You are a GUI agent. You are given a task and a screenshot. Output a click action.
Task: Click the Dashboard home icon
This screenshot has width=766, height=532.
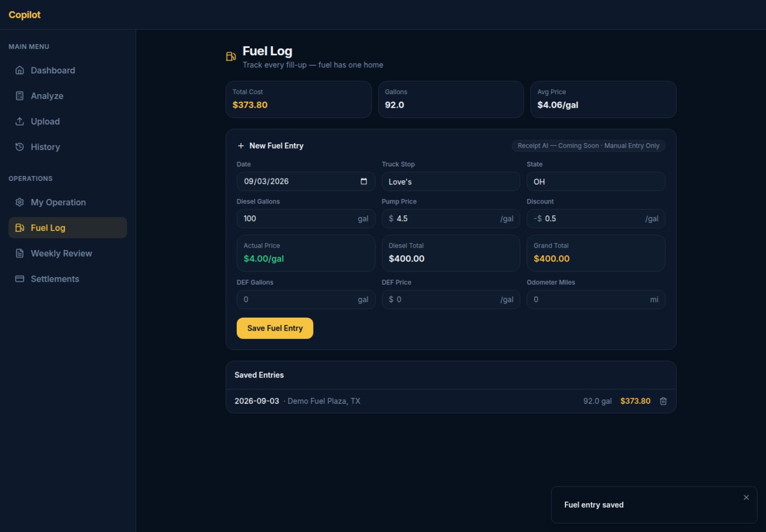(x=19, y=70)
